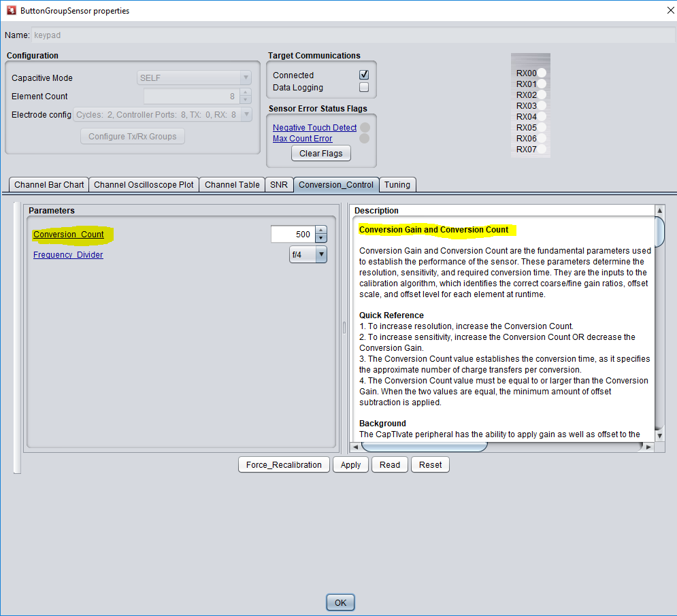Screen dimensions: 677x616
Task: Uncheck the Connected checkbox
Action: point(364,75)
